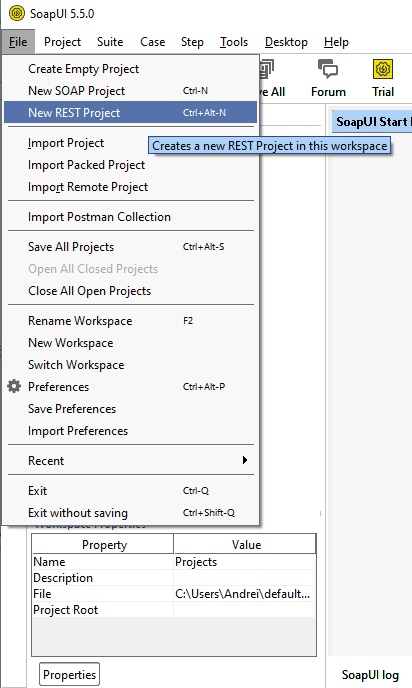
Task: Choose Import Remote Project
Action: point(130,187)
